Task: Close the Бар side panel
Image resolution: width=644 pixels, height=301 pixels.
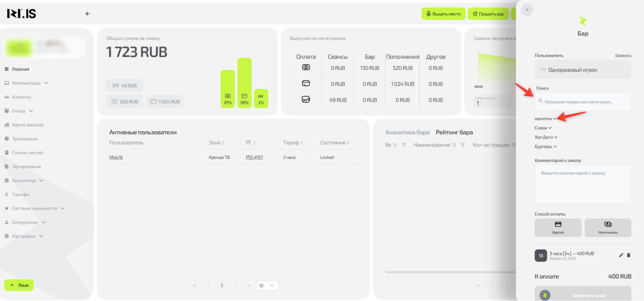Action: pyautogui.click(x=527, y=10)
